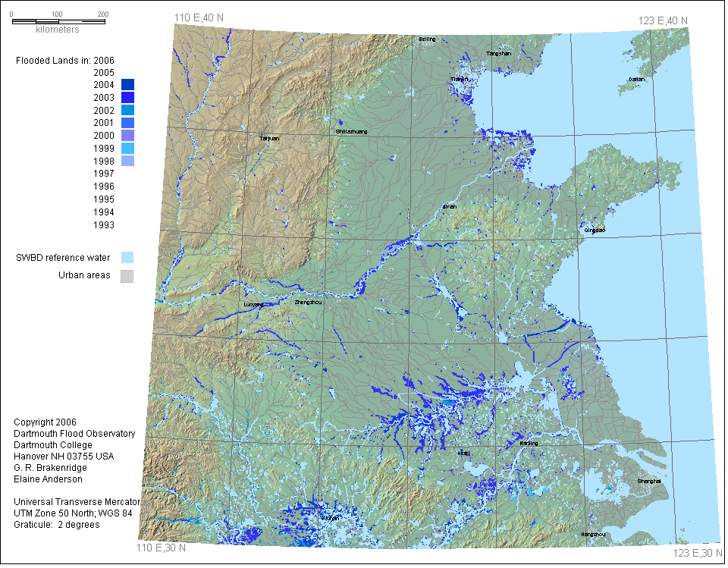
Task: Click the Urban areas hatched legend icon
Action: (x=127, y=276)
